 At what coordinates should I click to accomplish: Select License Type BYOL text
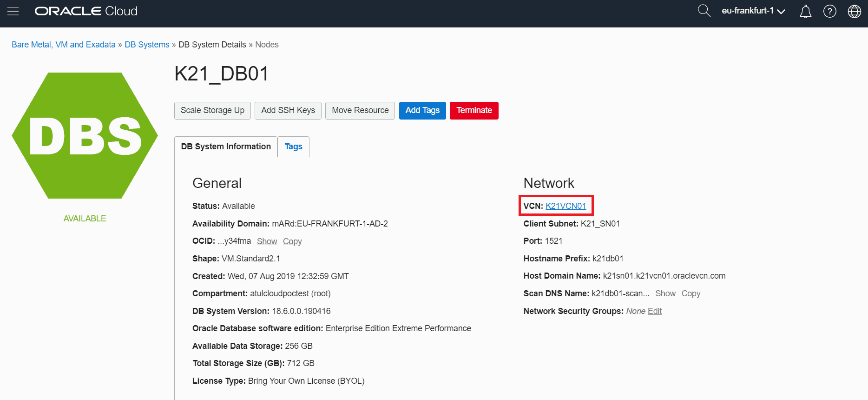tap(278, 381)
